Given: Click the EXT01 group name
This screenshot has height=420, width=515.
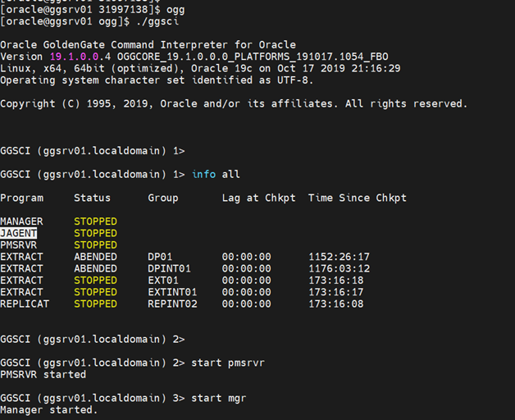Looking at the screenshot, I should (163, 281).
